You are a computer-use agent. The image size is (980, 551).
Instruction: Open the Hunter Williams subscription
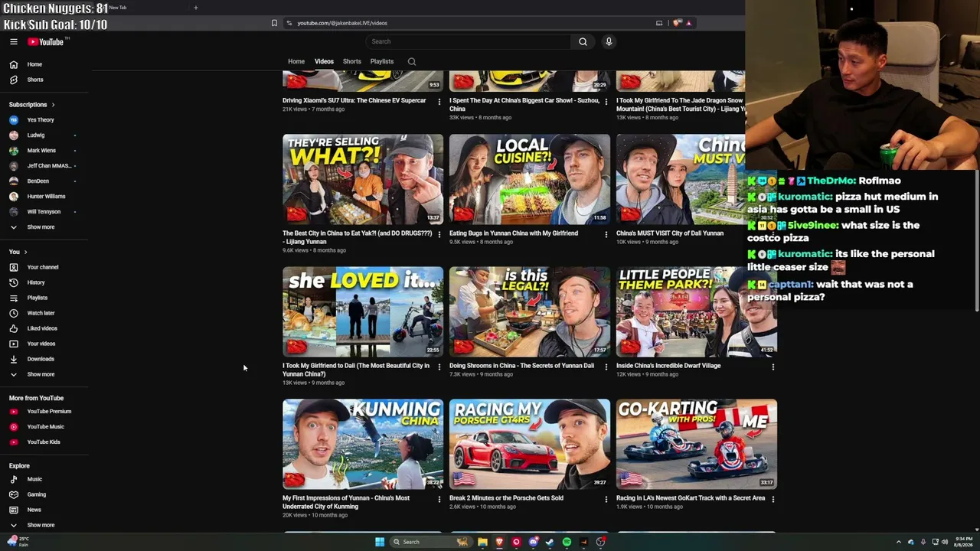coord(45,197)
